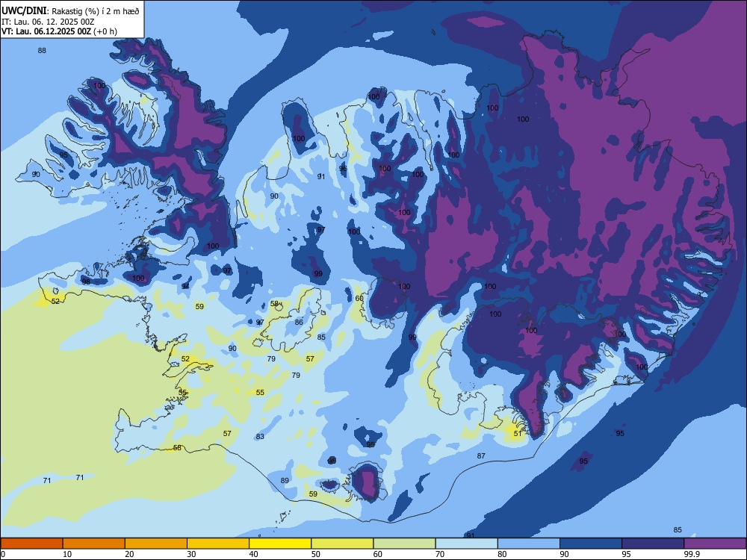This screenshot has height=560, width=747.
Task: Click the 'IT: Lau. 06. 12. 2025 00Z' line
Action: click(x=48, y=22)
